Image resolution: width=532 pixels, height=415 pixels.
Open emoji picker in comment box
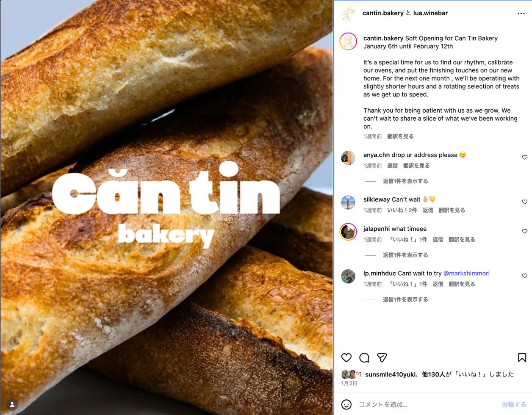click(x=346, y=404)
